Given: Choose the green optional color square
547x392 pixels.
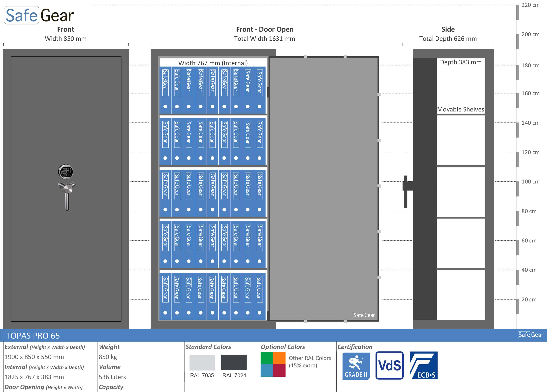Looking at the screenshot, I should (267, 358).
